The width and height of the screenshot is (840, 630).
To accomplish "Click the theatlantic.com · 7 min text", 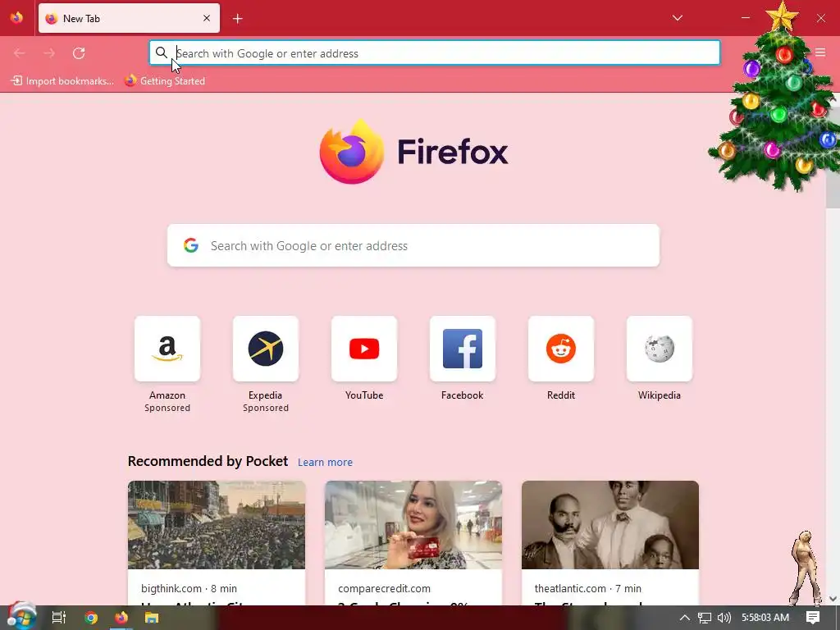I will point(587,588).
